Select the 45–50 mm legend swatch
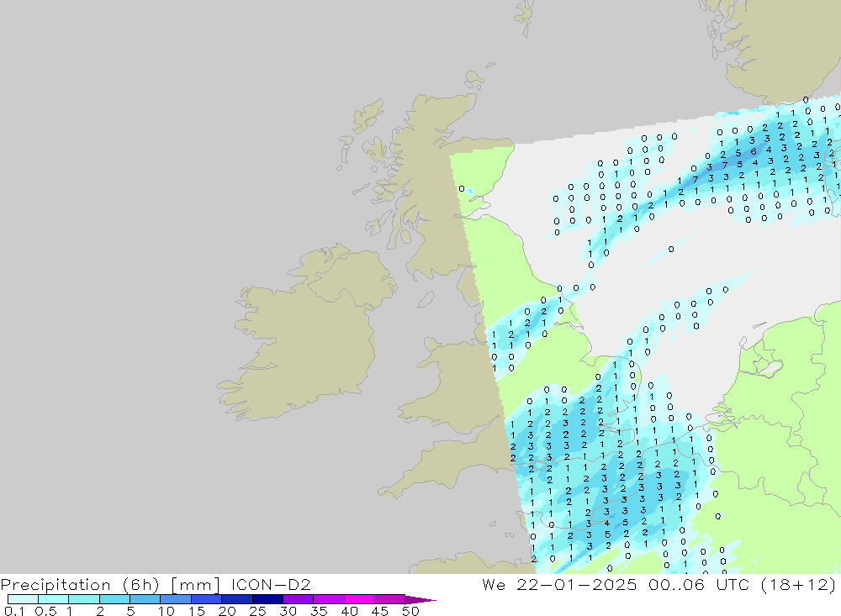The height and width of the screenshot is (616, 841). pos(390,599)
